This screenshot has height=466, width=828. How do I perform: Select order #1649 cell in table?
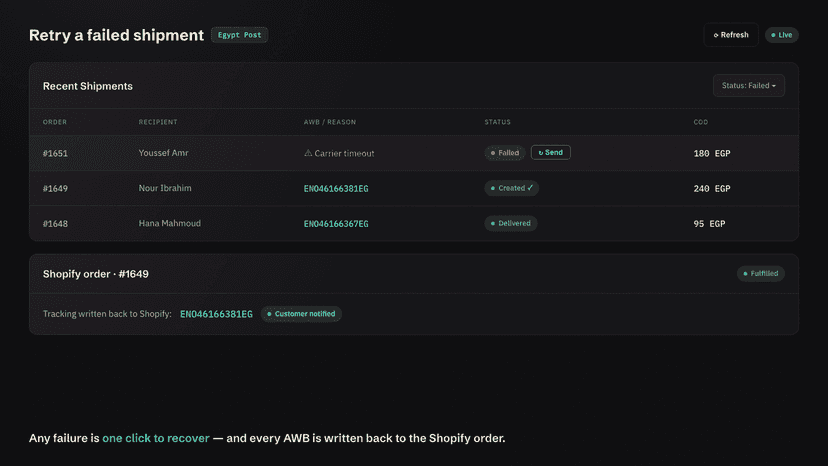tap(55, 189)
